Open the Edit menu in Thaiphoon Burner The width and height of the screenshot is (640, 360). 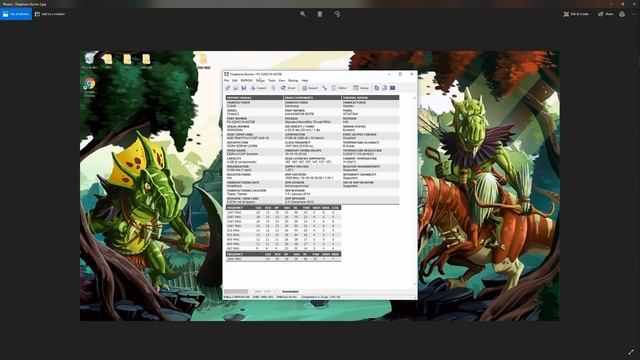(x=235, y=80)
